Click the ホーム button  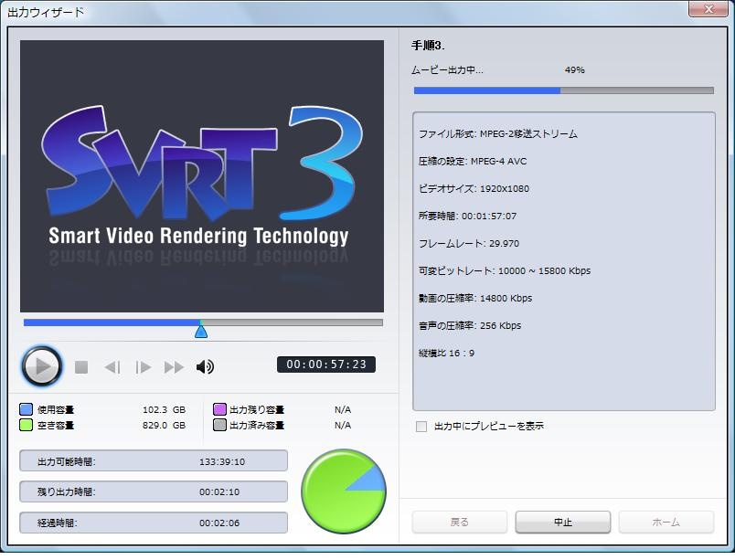pyautogui.click(x=666, y=522)
